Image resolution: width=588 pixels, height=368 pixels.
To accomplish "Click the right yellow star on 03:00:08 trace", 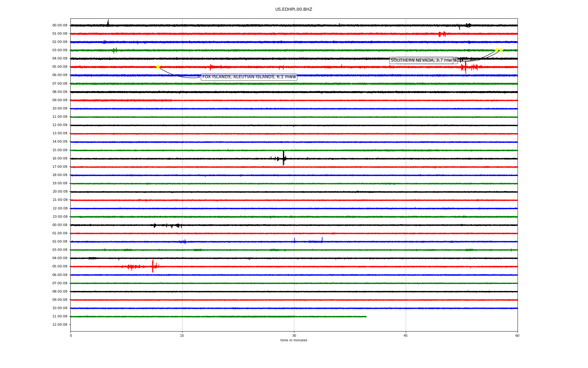I will coord(501,50).
